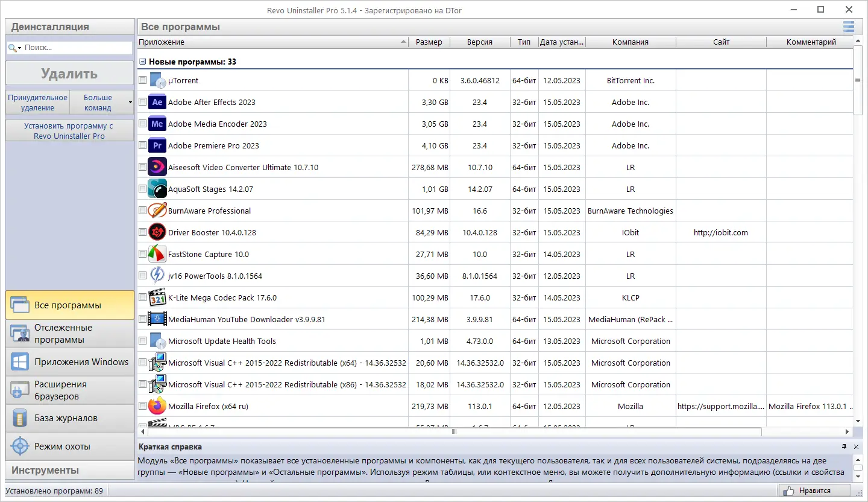This screenshot has height=502, width=868.
Task: Click the Driver Booster icon
Action: pyautogui.click(x=157, y=232)
